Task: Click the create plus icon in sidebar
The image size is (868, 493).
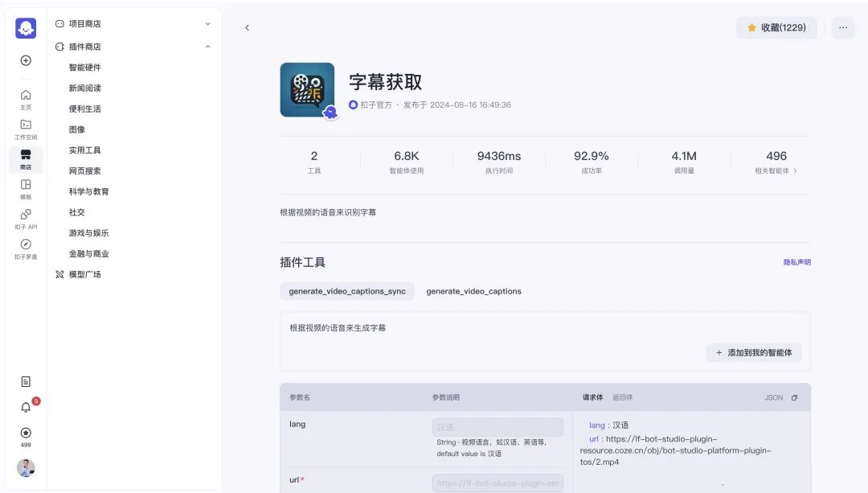Action: click(26, 60)
